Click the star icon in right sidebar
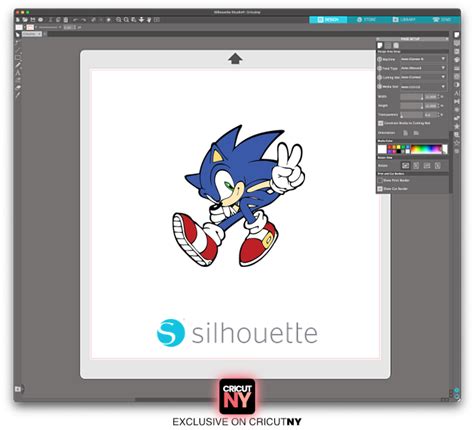Image resolution: width=474 pixels, height=430 pixels. tap(457, 126)
